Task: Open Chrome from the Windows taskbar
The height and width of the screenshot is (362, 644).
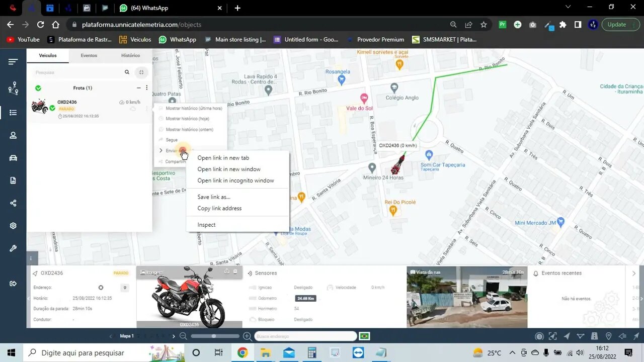Action: click(x=242, y=352)
